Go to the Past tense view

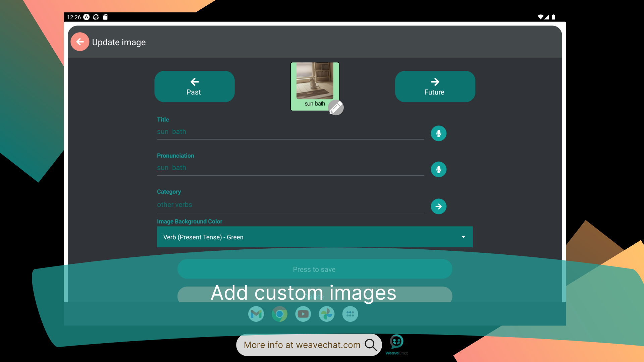click(194, 86)
